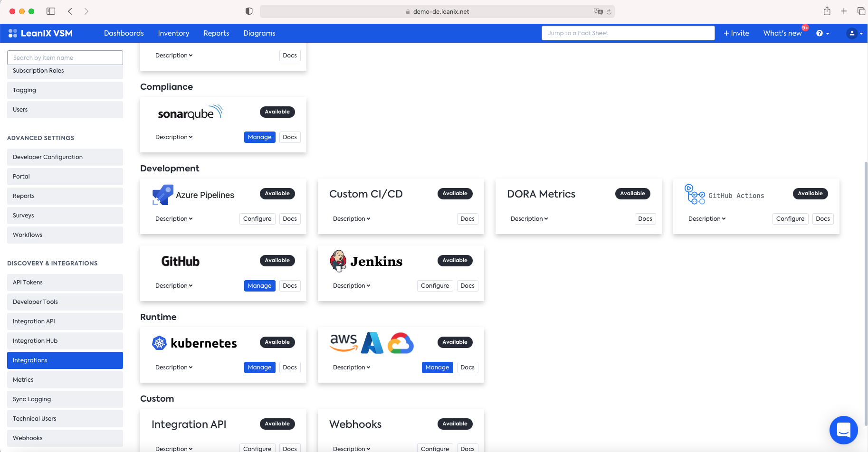The image size is (868, 452).
Task: Click the Google Cloud logo
Action: coord(401,343)
